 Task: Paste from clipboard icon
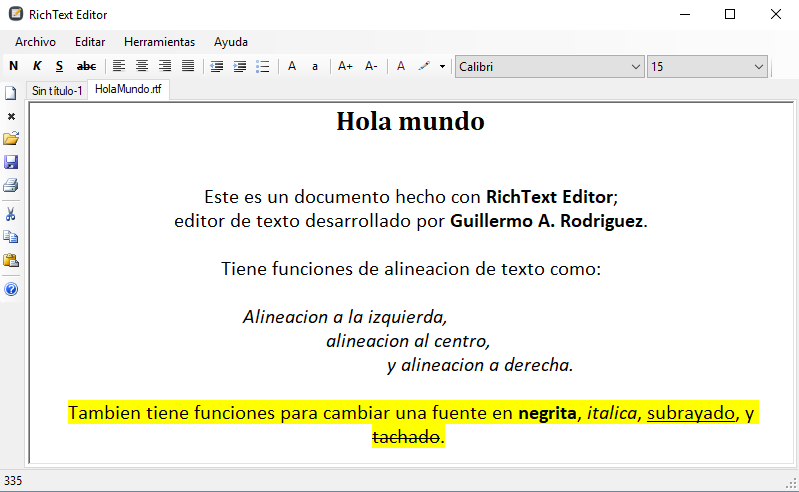[11, 260]
